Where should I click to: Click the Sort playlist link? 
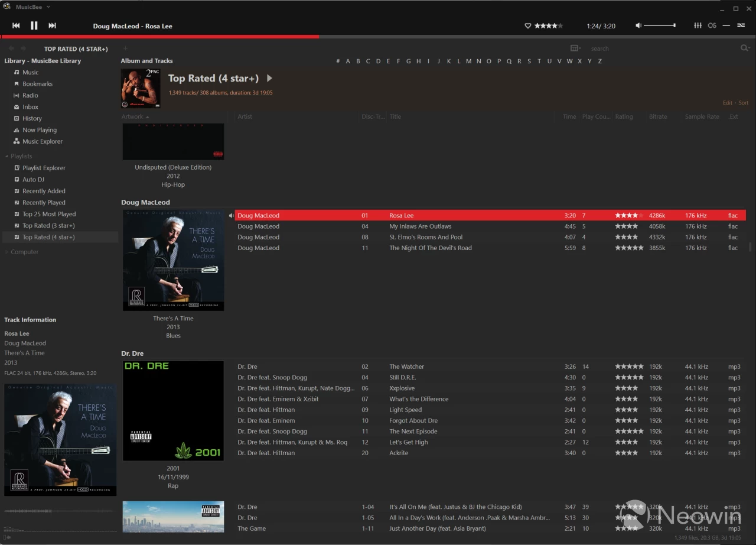click(x=744, y=103)
